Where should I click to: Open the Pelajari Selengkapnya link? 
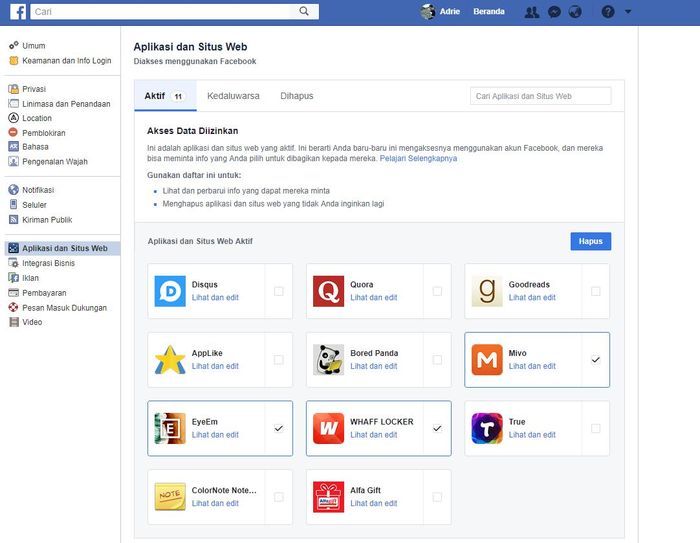pyautogui.click(x=418, y=158)
